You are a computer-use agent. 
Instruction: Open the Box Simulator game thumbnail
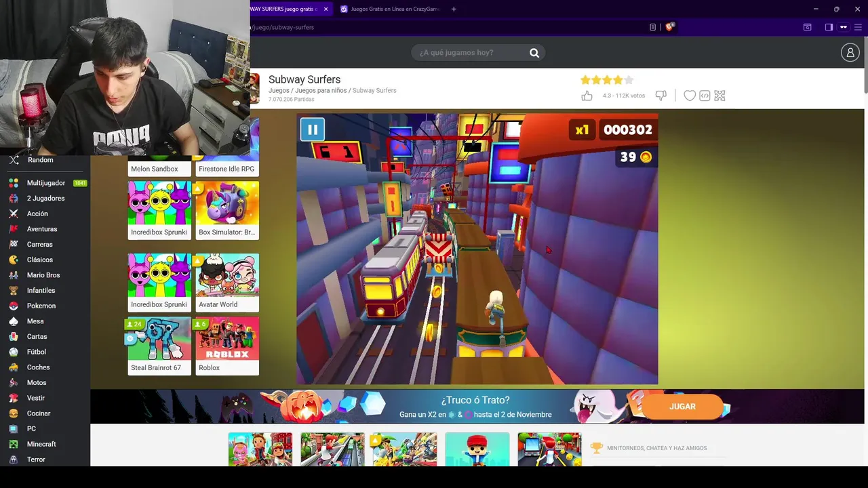coord(226,203)
